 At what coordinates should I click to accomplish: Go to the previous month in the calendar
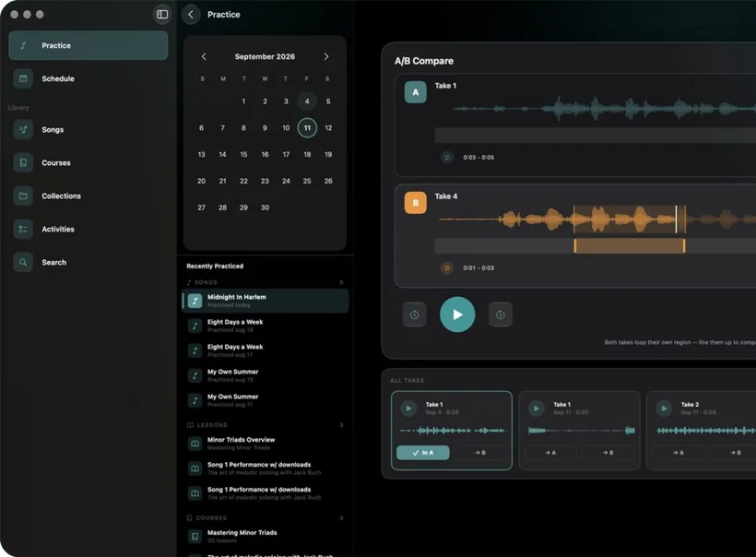tap(204, 56)
